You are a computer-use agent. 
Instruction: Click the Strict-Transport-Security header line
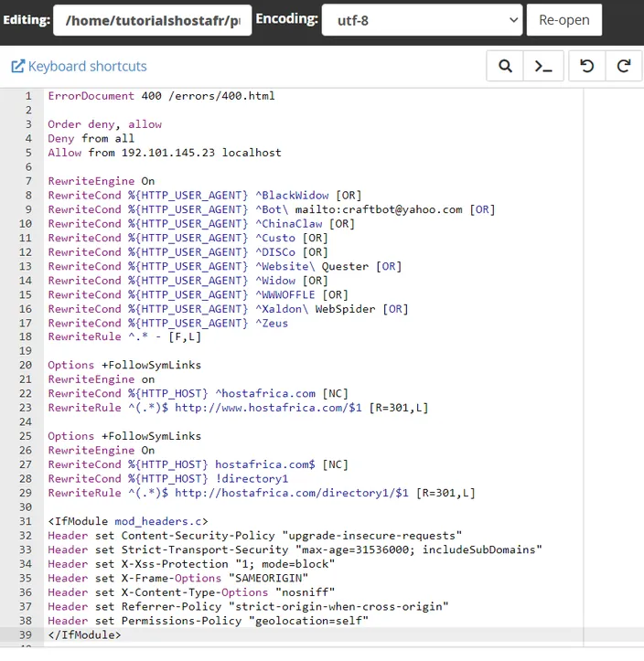pyautogui.click(x=295, y=550)
